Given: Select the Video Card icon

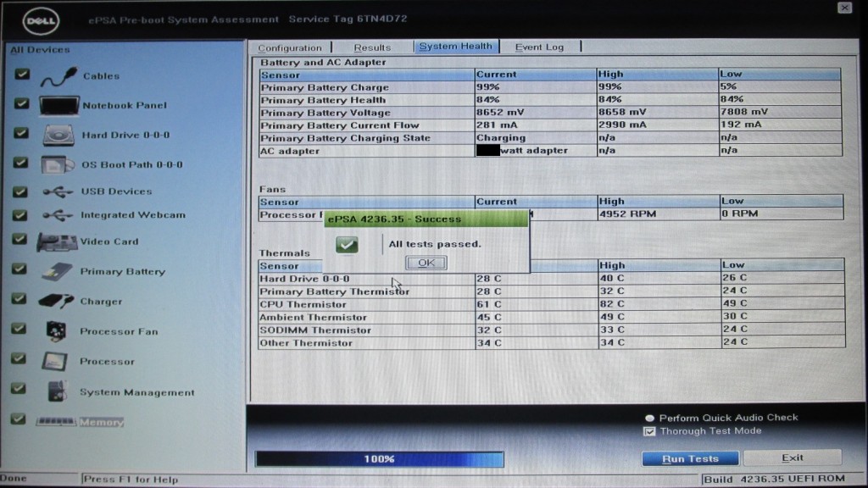Looking at the screenshot, I should tap(57, 241).
